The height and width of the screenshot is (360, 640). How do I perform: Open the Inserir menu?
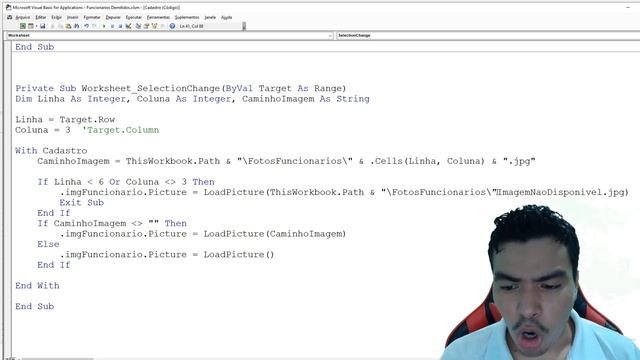(72, 18)
